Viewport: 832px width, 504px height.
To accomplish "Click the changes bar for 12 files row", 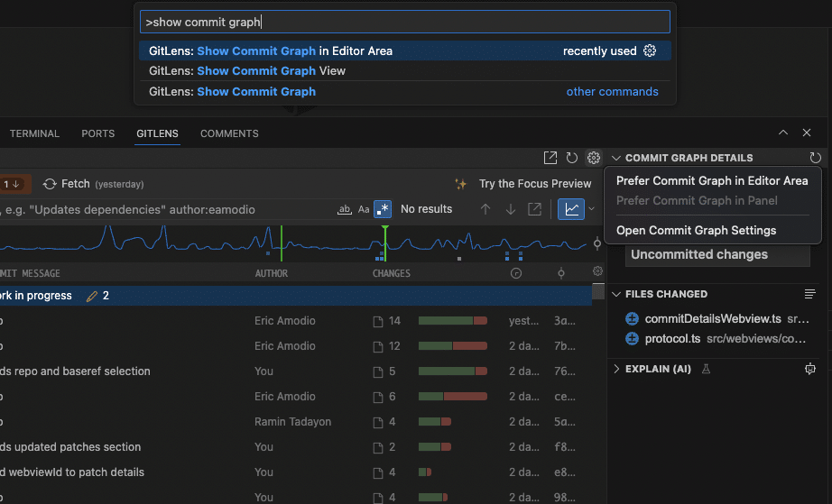I will 453,346.
